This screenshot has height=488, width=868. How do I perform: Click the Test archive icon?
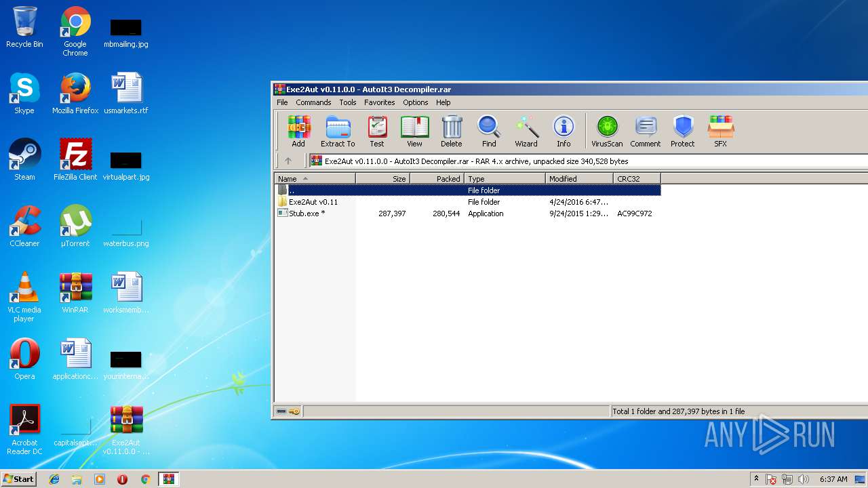pyautogui.click(x=377, y=131)
